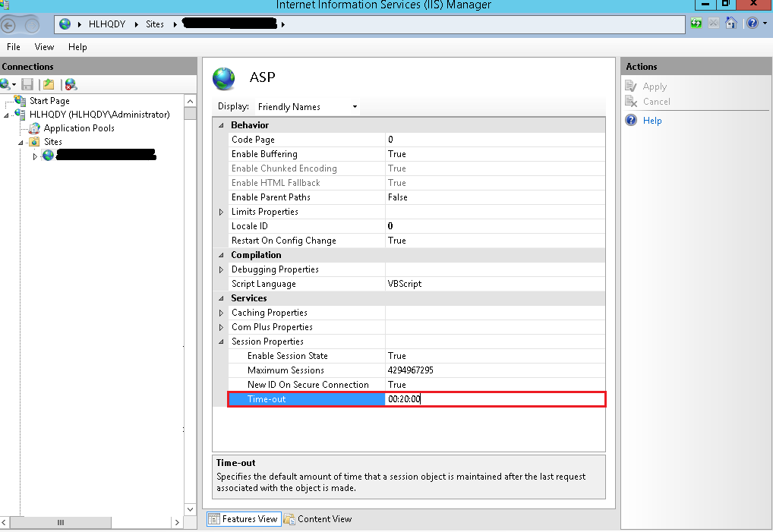This screenshot has height=532, width=773.
Task: Open the File menu
Action: point(14,47)
